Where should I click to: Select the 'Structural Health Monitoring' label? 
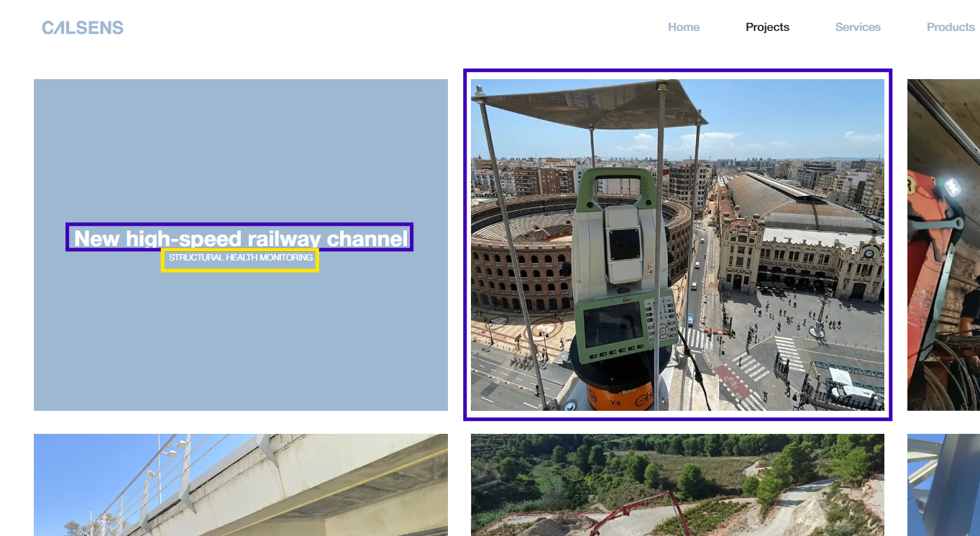click(240, 258)
